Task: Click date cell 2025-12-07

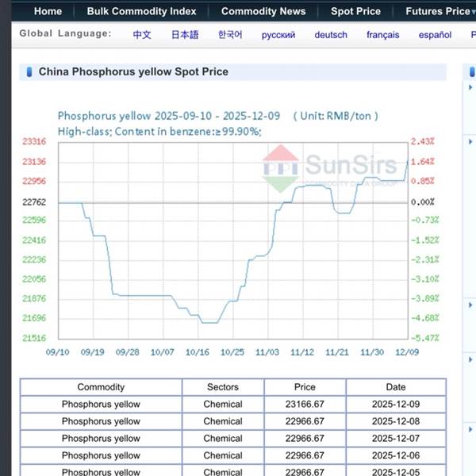Action: 396,438
